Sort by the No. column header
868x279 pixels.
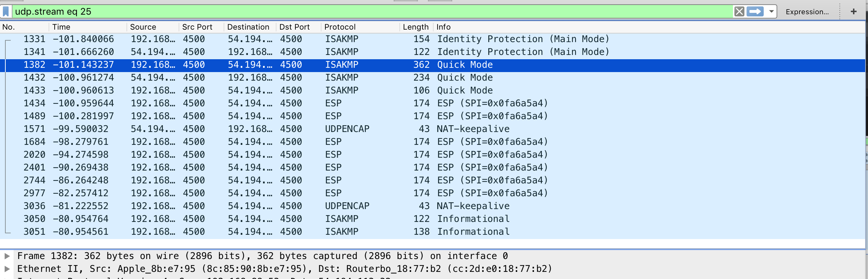click(24, 27)
